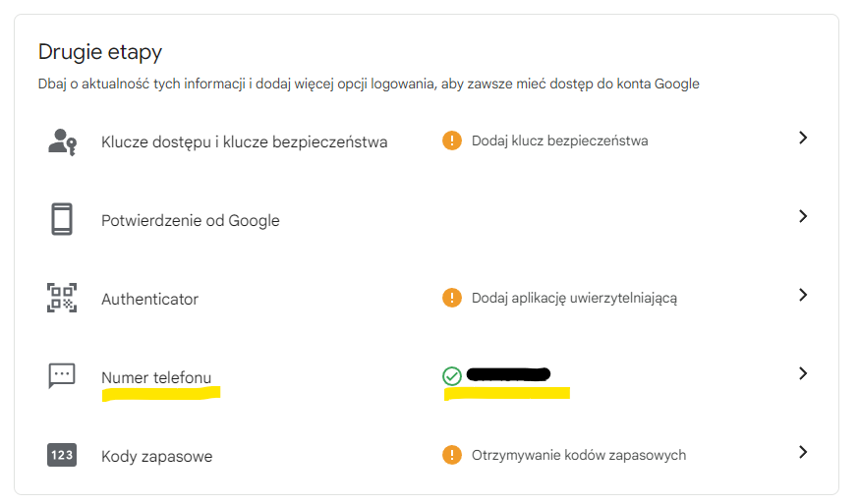The image size is (859, 504).
Task: Click the Numer telefonu label
Action: [156, 377]
